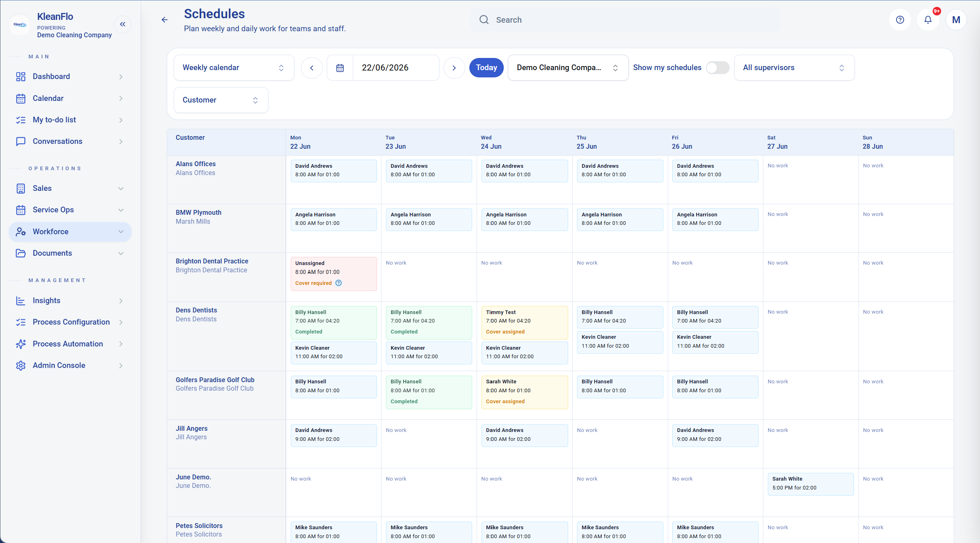Click the Sales building icon

[x=21, y=188]
